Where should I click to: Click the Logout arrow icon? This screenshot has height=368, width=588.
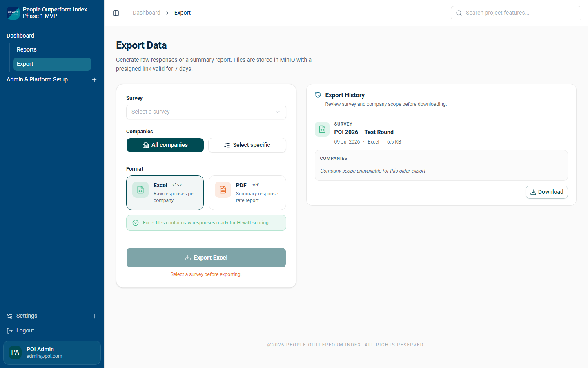[x=10, y=331]
